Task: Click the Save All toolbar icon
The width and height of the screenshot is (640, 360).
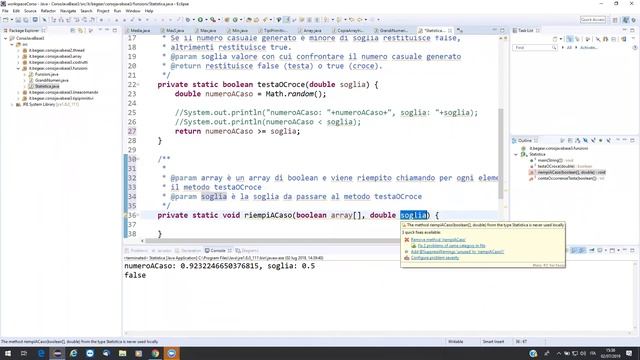Action: point(26,20)
